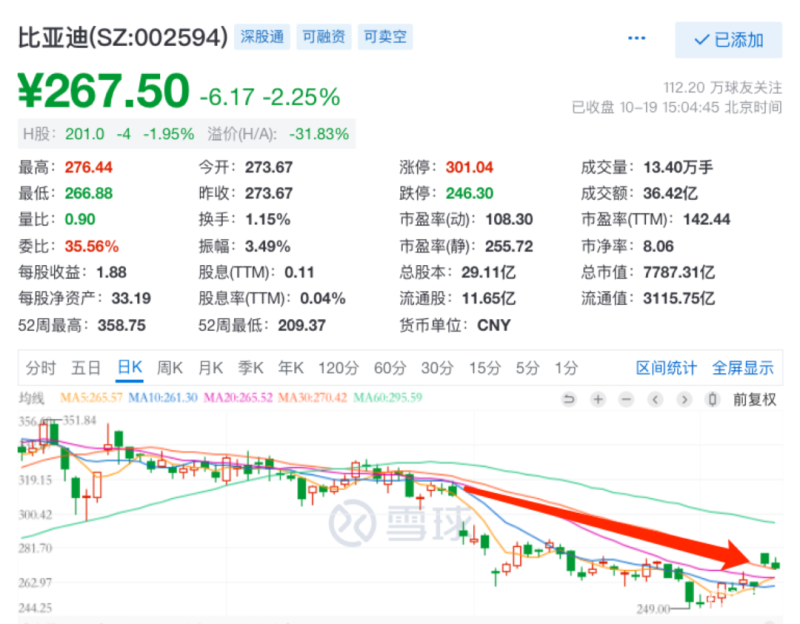Select the 五日 chart tab
Screen dimensions: 800x624
pos(86,368)
